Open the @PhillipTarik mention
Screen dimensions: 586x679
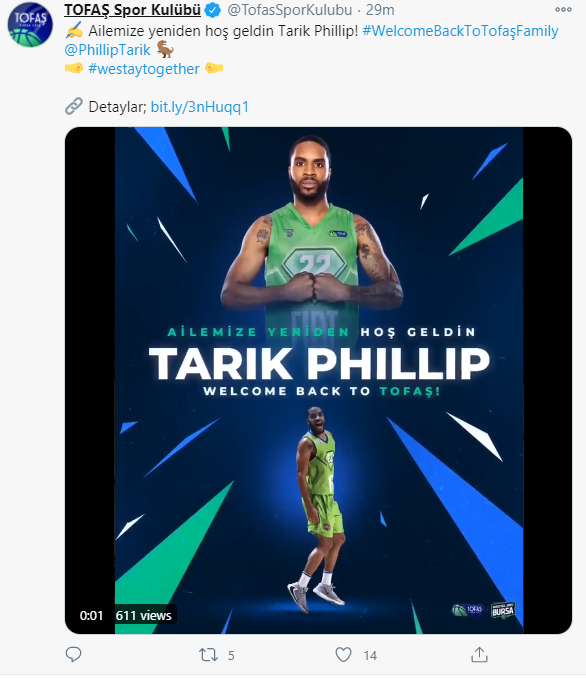coord(107,50)
